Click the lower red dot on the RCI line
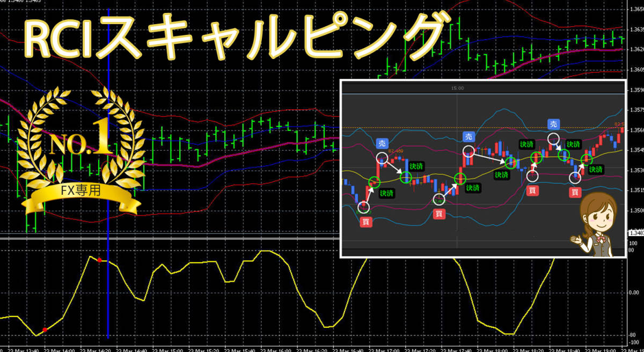Viewport: 644px width, 352px height. pos(45,329)
